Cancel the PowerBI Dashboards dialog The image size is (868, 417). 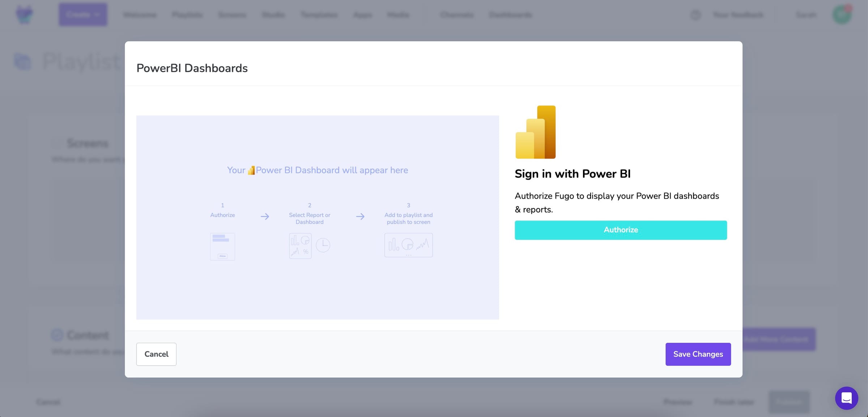[156, 354]
